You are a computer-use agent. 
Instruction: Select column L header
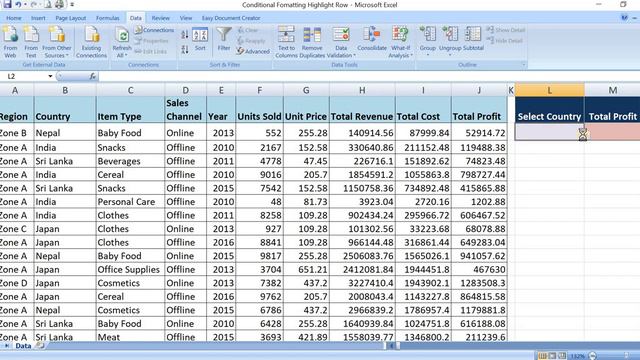coord(549,90)
